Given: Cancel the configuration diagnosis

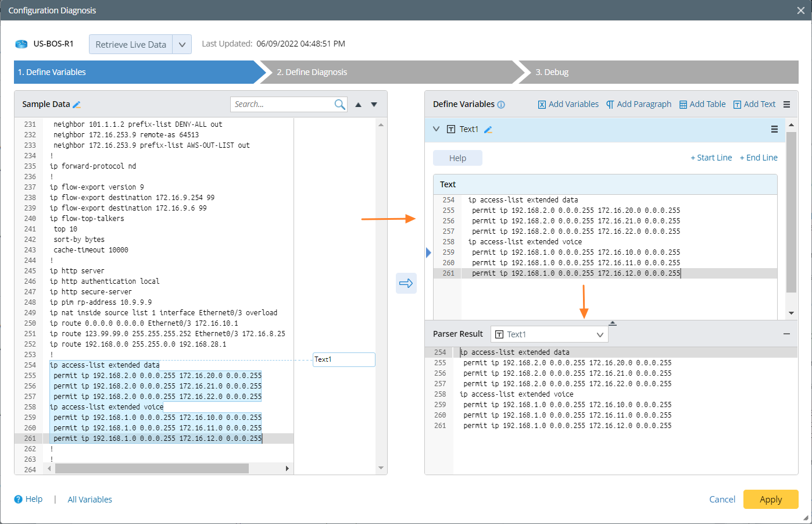Looking at the screenshot, I should 722,500.
